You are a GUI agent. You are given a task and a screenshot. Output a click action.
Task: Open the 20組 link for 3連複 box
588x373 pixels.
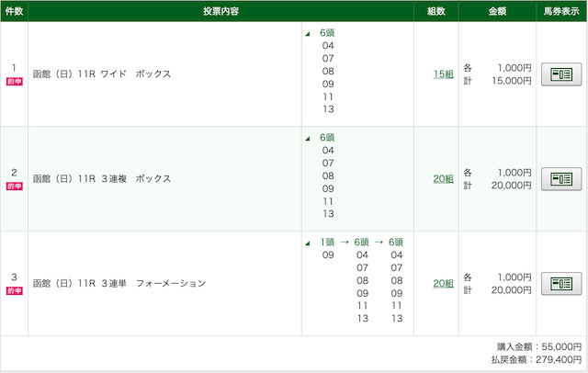click(x=443, y=179)
